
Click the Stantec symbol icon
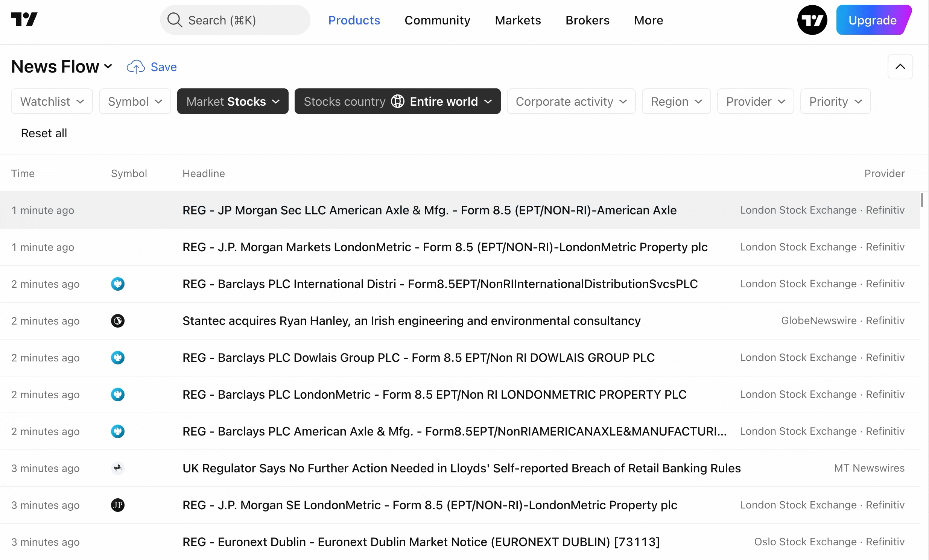click(118, 321)
